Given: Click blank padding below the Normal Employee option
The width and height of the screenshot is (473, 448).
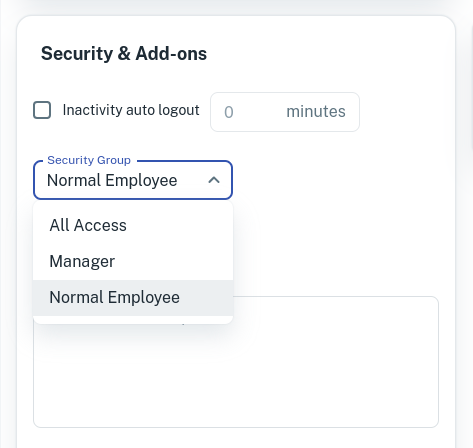Looking at the screenshot, I should pyautogui.click(x=133, y=320).
